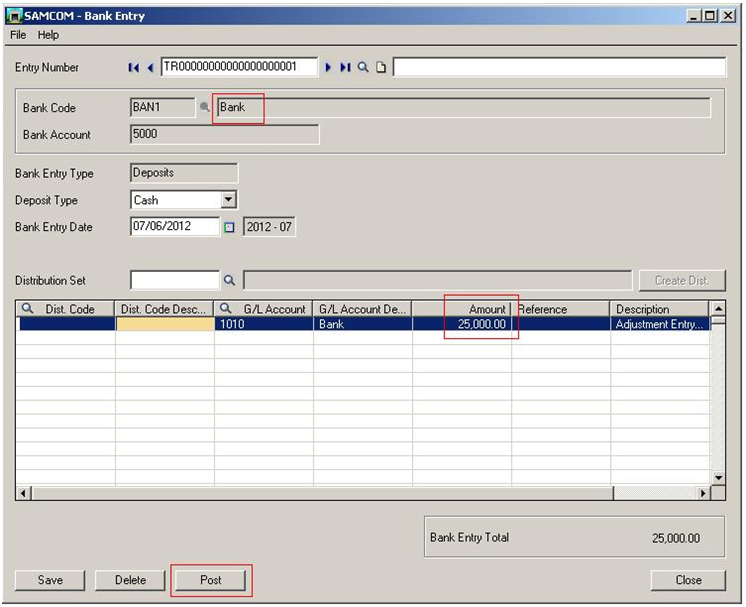Click the Post button
Image resolution: width=746 pixels, height=607 pixels.
(211, 580)
